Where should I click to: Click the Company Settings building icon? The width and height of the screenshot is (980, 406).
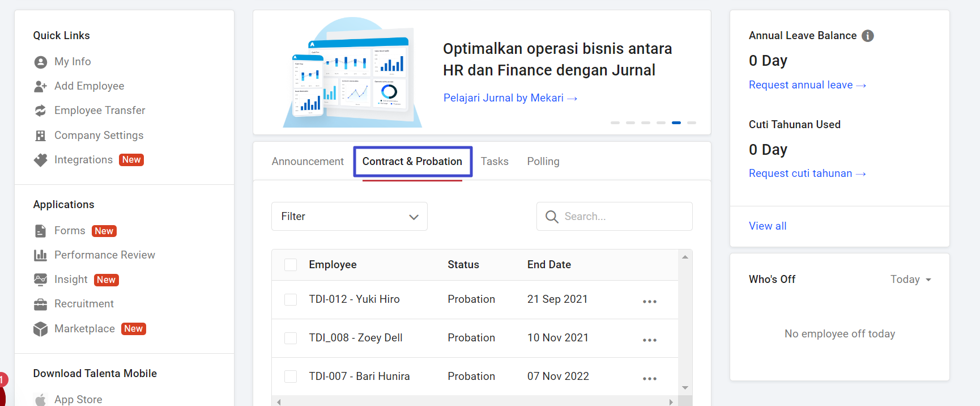pyautogui.click(x=40, y=136)
